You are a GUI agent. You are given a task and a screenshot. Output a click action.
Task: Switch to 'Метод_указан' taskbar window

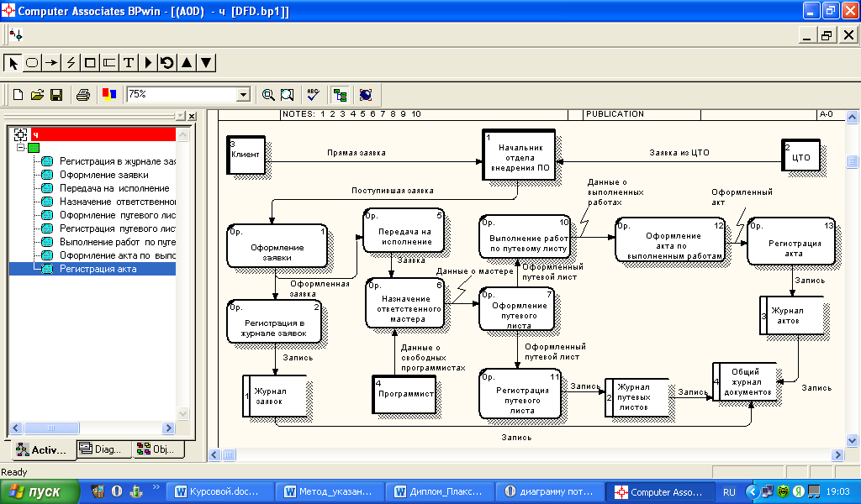click(x=330, y=491)
